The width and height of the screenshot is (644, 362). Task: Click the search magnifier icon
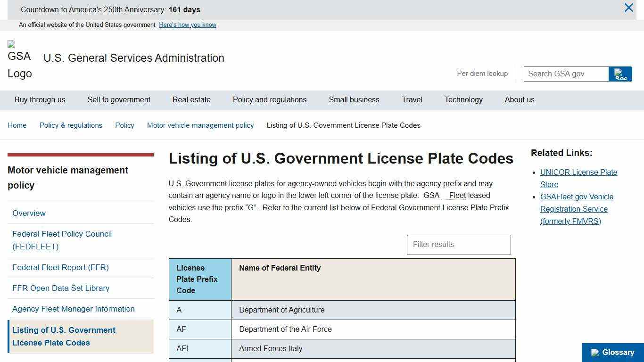coord(620,74)
